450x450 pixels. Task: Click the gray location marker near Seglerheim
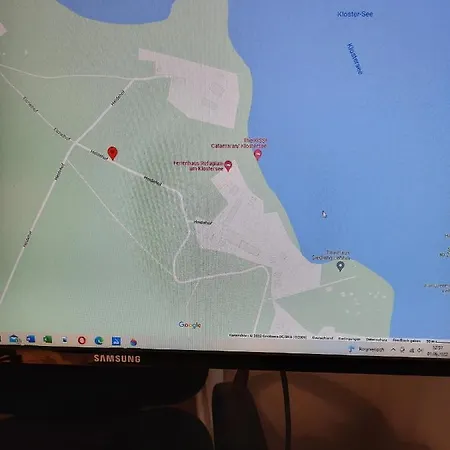(340, 266)
